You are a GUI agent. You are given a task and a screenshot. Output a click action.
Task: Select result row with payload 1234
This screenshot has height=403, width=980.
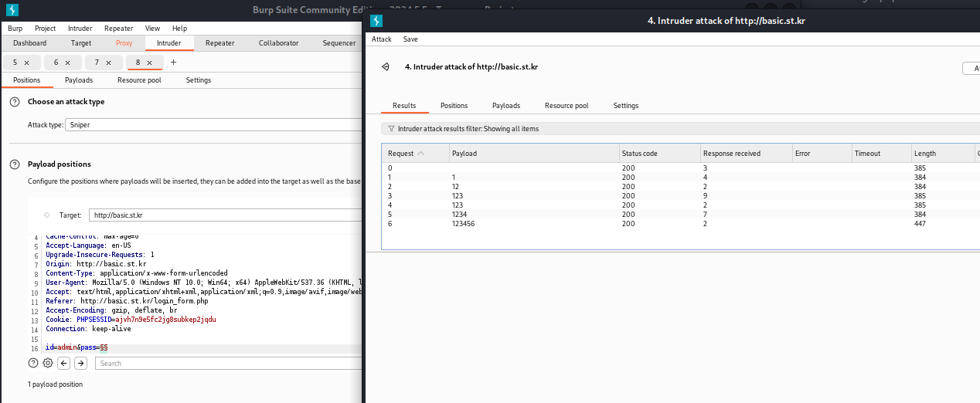pos(680,215)
